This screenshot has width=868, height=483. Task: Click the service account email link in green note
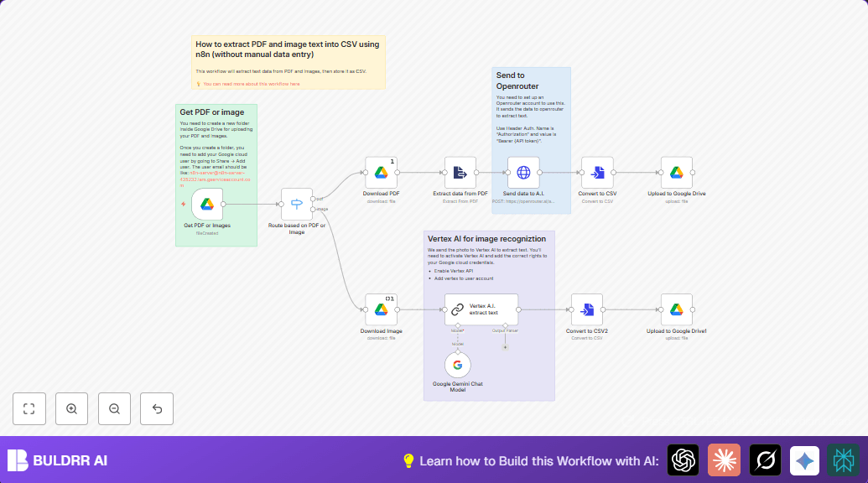click(x=216, y=179)
